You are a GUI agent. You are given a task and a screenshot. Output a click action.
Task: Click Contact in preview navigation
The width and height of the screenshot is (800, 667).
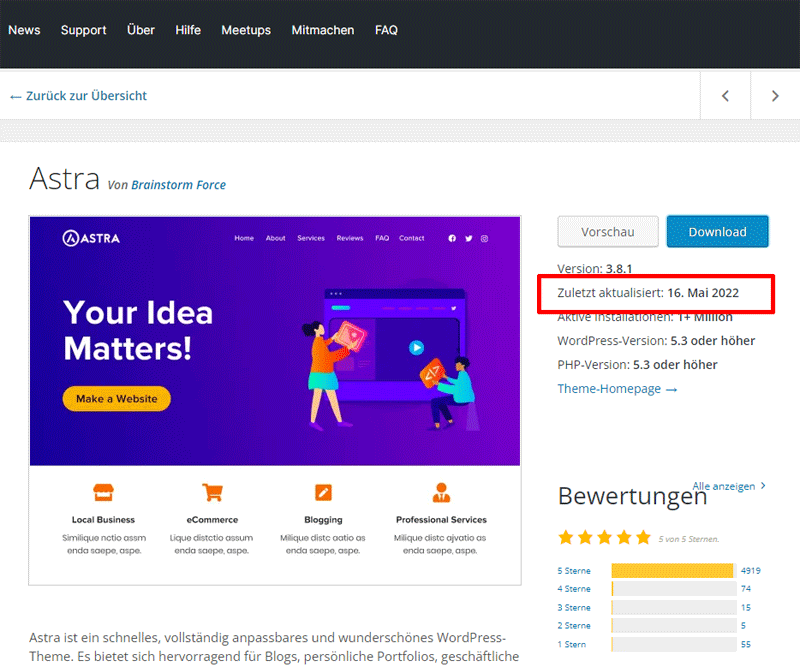tap(411, 238)
